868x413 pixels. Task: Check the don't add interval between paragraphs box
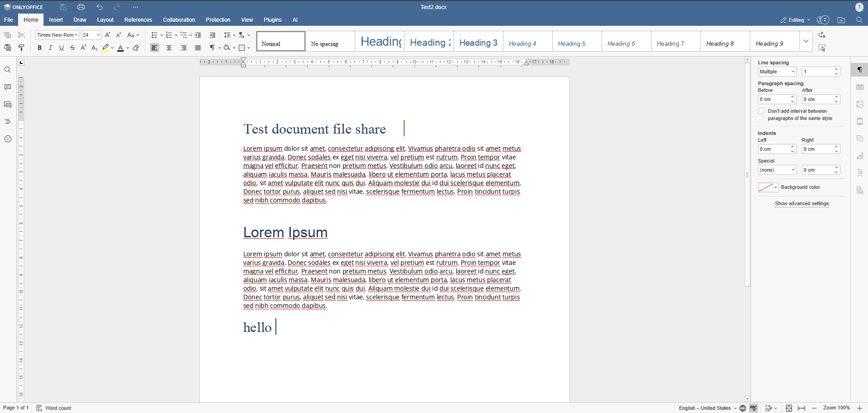coord(761,111)
